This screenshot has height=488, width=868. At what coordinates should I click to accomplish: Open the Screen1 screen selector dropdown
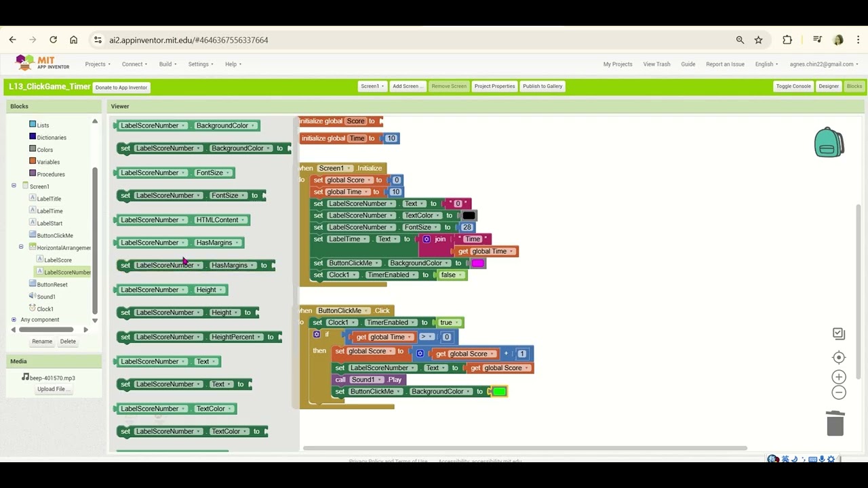pyautogui.click(x=372, y=86)
